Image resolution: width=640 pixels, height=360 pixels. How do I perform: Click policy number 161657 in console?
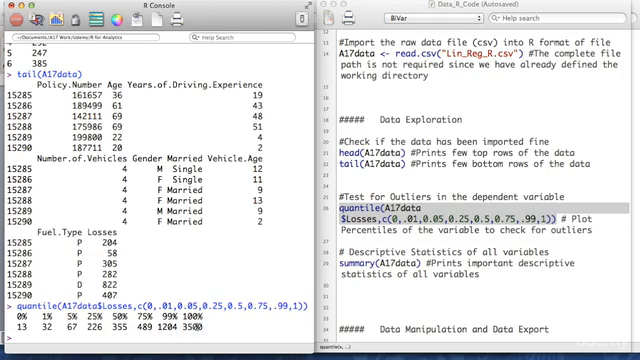[x=87, y=96]
